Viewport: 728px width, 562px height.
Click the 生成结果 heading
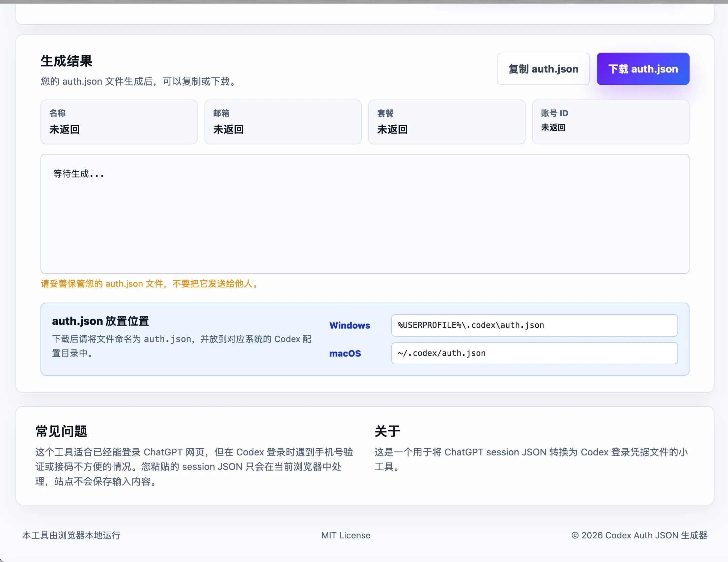66,61
